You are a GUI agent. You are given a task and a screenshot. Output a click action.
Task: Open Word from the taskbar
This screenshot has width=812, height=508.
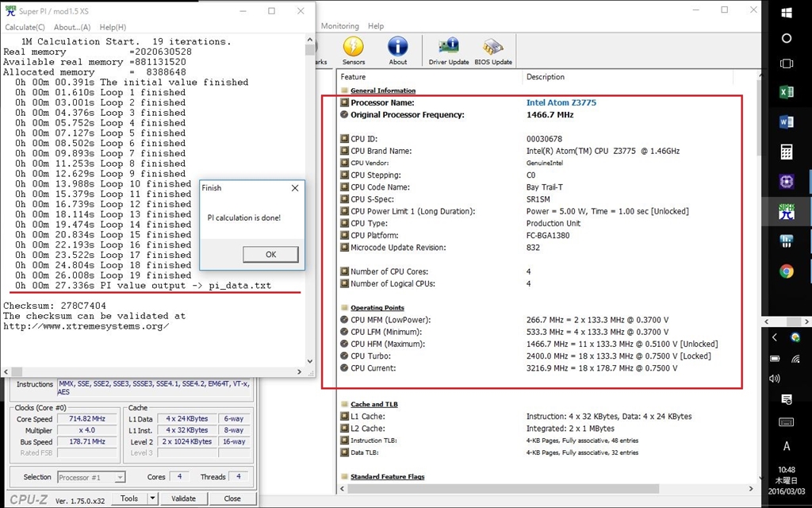(x=787, y=122)
